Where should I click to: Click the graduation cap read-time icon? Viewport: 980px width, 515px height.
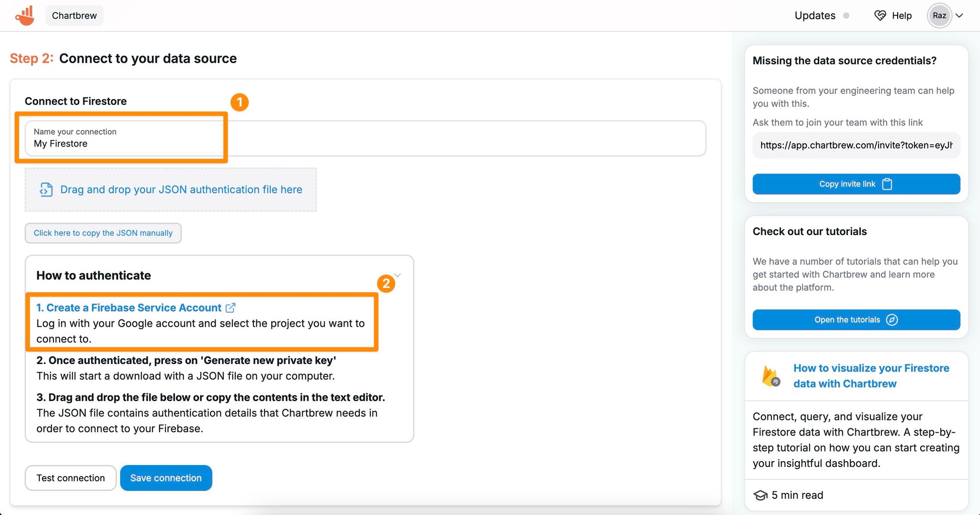(x=760, y=495)
